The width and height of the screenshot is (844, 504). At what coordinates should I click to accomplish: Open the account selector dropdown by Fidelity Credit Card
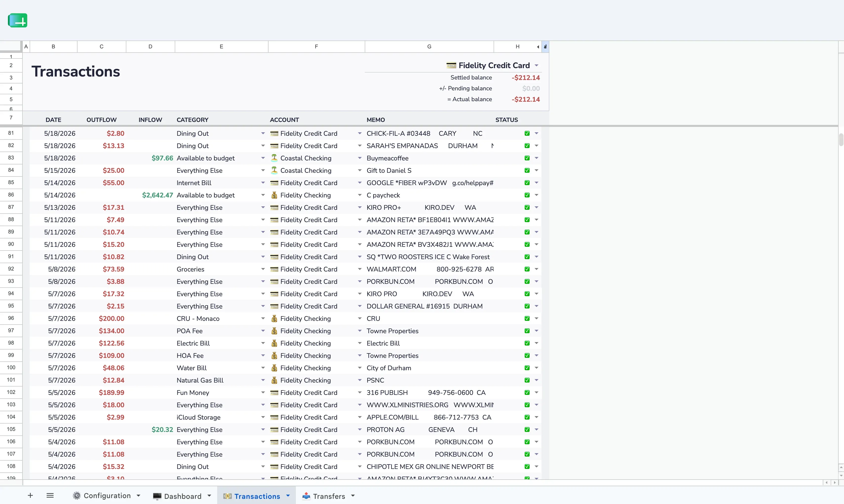(x=537, y=65)
